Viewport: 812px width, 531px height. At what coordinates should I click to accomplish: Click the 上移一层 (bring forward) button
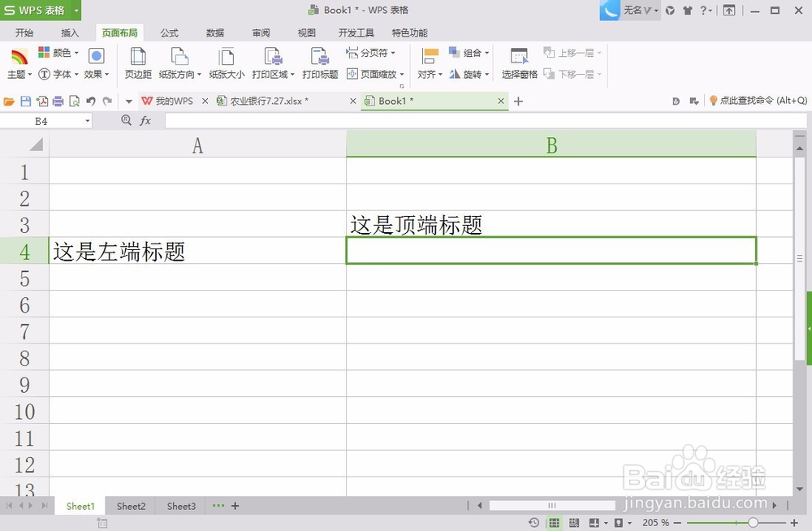tap(572, 52)
